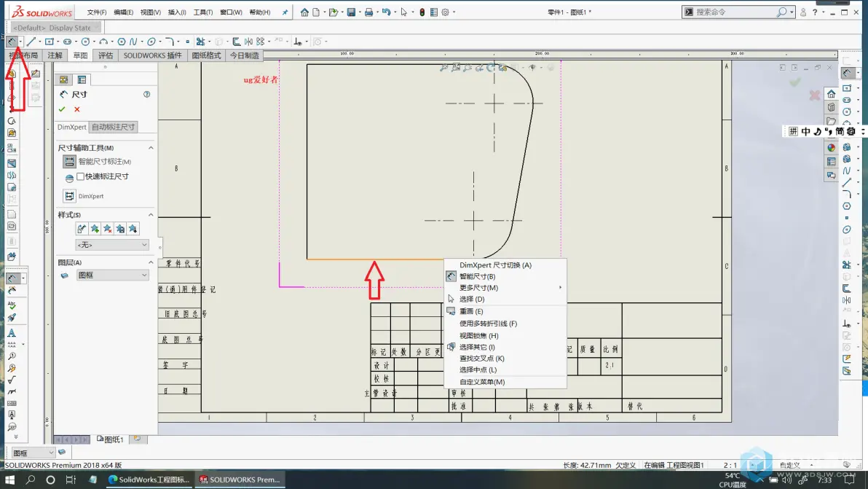This screenshot has width=868, height=489.
Task: Select the Offset Entities tool
Action: (237, 42)
